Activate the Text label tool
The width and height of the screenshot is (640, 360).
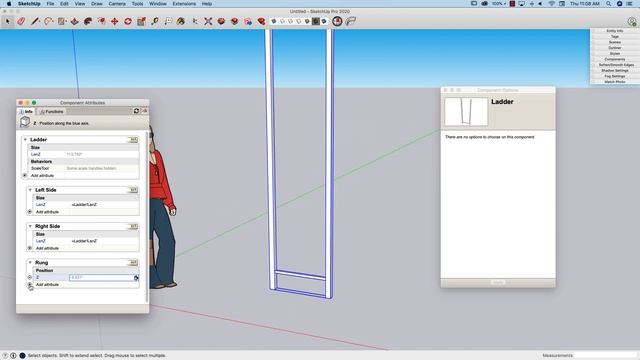point(168,21)
